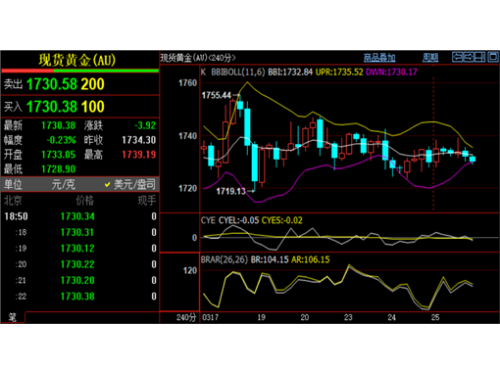
Task: Open the 周期 period link
Action: click(430, 58)
